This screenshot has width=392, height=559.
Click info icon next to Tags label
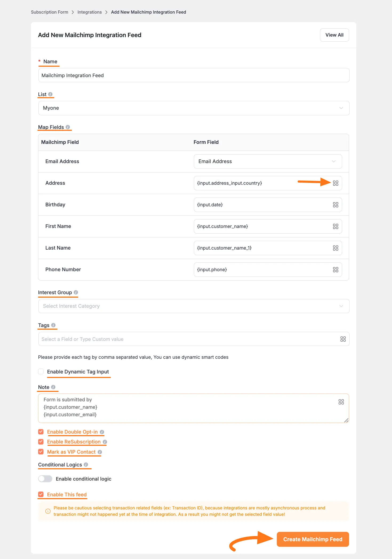(x=53, y=325)
